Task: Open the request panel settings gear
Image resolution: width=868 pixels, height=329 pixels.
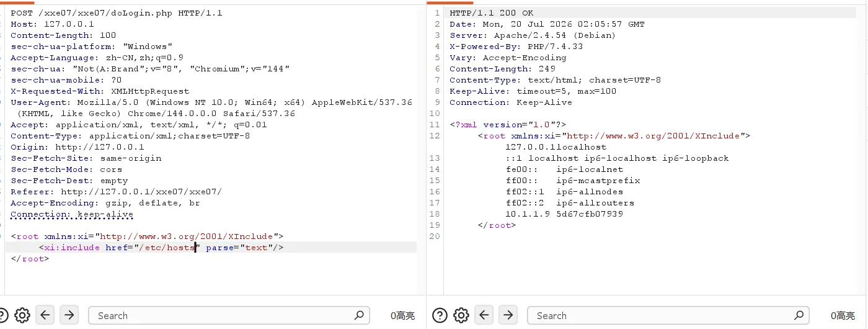Action: click(x=22, y=315)
